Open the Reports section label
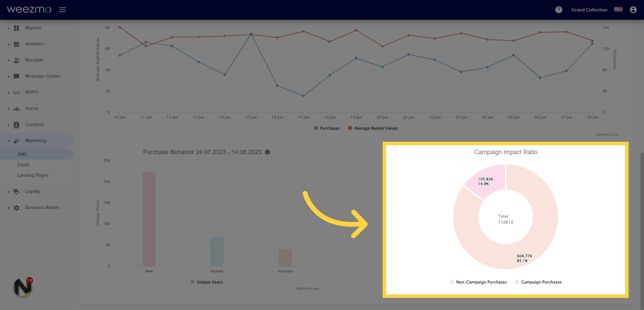Viewport: 644px width, 310px height. (x=33, y=28)
